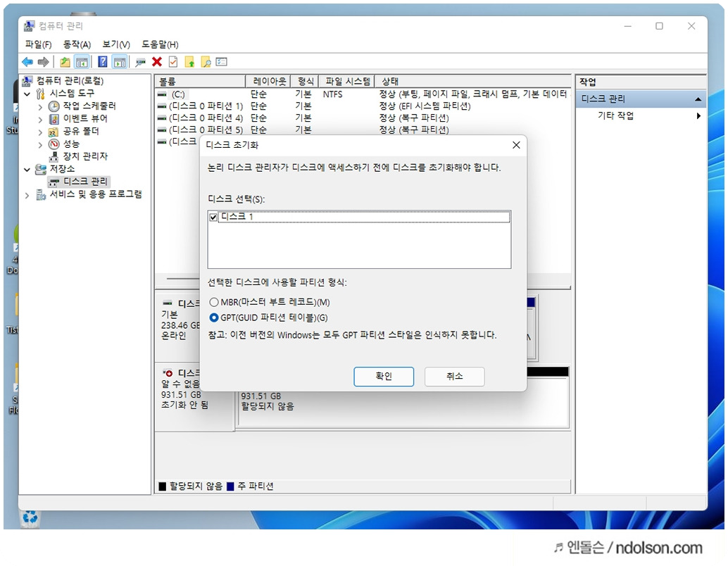Expand the 작업 스케줄러 node
This screenshot has width=728, height=566.
(40, 107)
